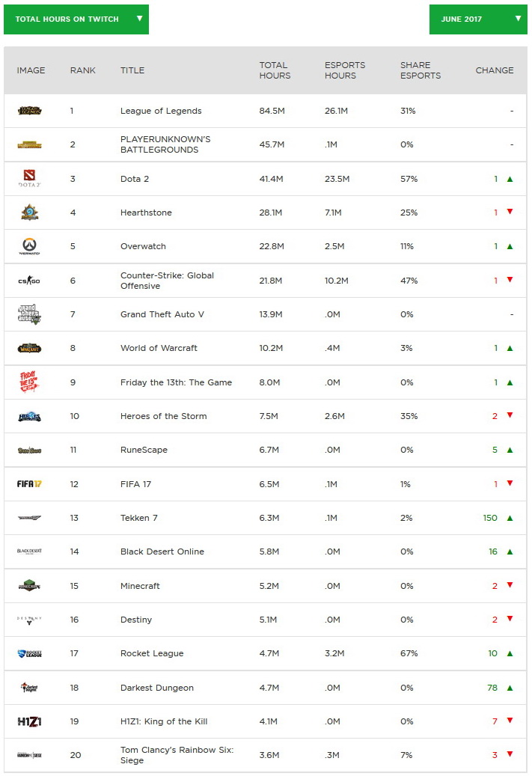Open the PLAYERUNKNOWN'S BATTLEGROUNDS title link
The height and width of the screenshot is (776, 532).
tap(165, 144)
